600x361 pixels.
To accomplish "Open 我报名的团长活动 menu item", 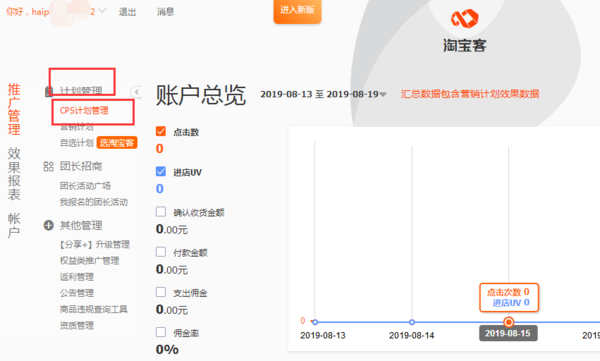I will (x=94, y=202).
